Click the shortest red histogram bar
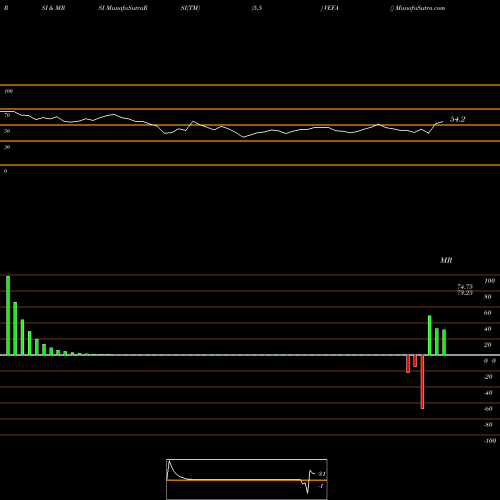Screen dimensions: 500x500 click(x=415, y=361)
